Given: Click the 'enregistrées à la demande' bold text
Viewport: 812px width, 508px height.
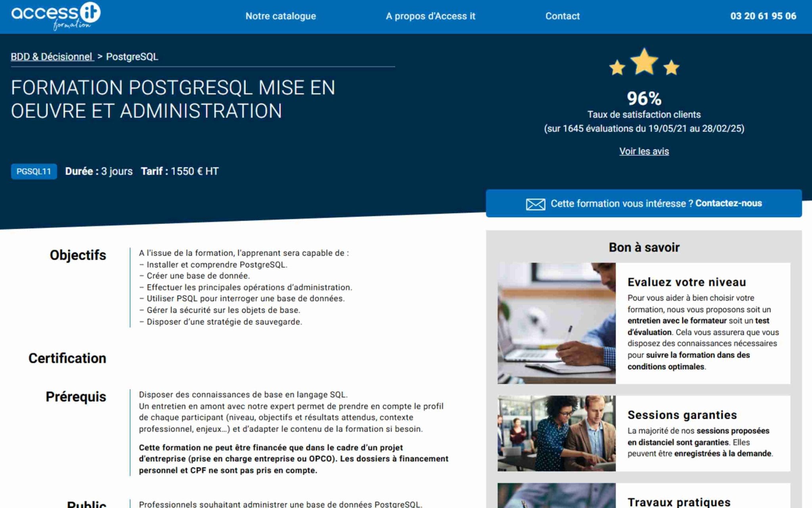Looking at the screenshot, I should click(722, 454).
